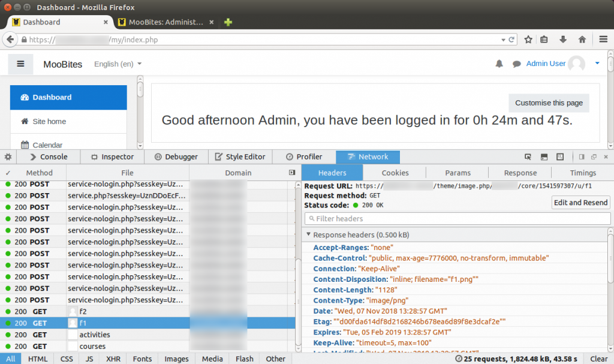Image resolution: width=614 pixels, height=364 pixels.
Task: Toggle the XHR request filter
Action: click(x=113, y=359)
